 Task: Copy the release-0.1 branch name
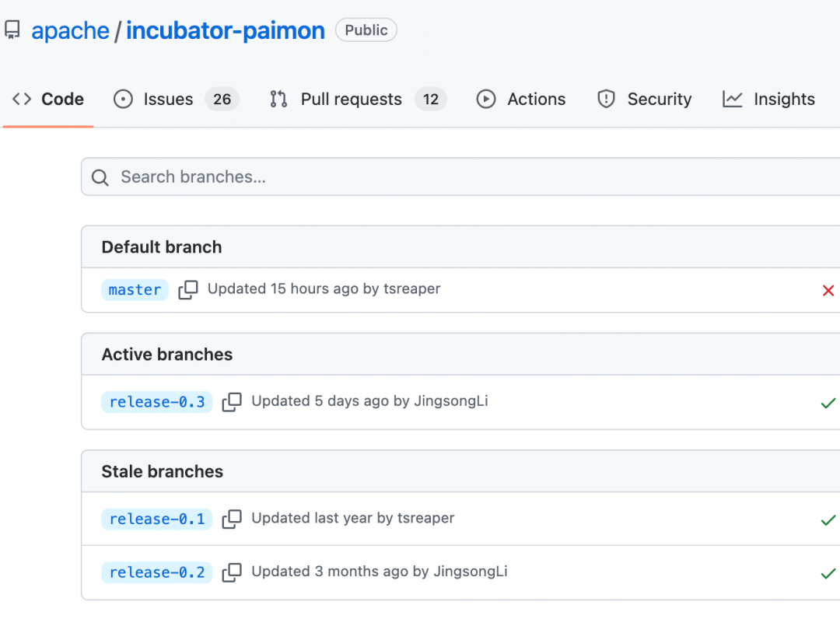232,519
